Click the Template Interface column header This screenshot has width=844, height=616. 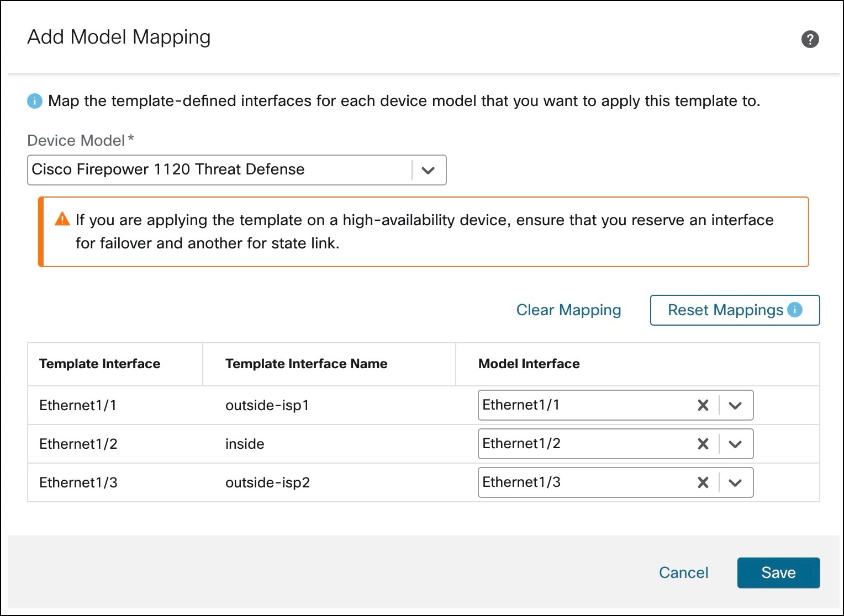pos(99,364)
